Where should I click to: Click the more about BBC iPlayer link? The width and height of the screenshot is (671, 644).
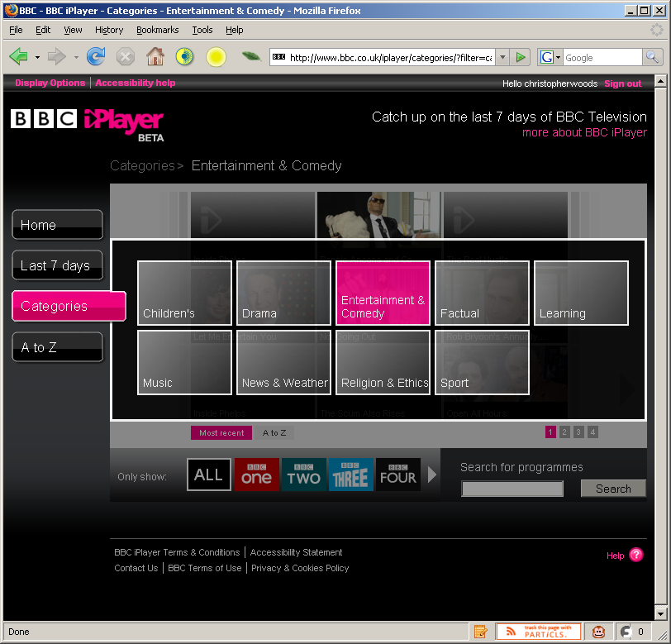[x=584, y=132]
